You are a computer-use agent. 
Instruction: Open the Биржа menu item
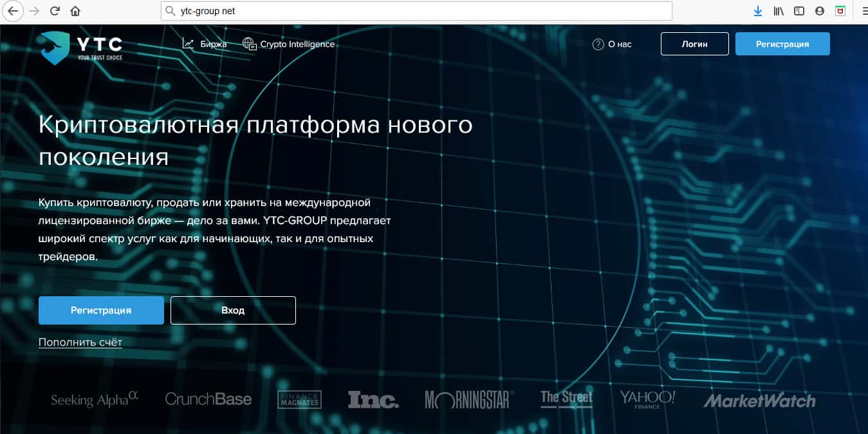205,44
